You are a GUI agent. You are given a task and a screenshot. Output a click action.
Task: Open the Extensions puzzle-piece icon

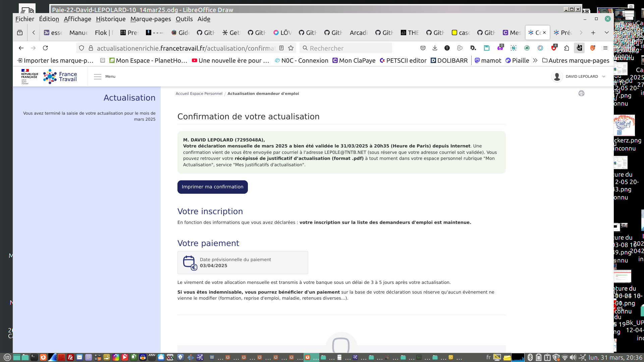(567, 48)
